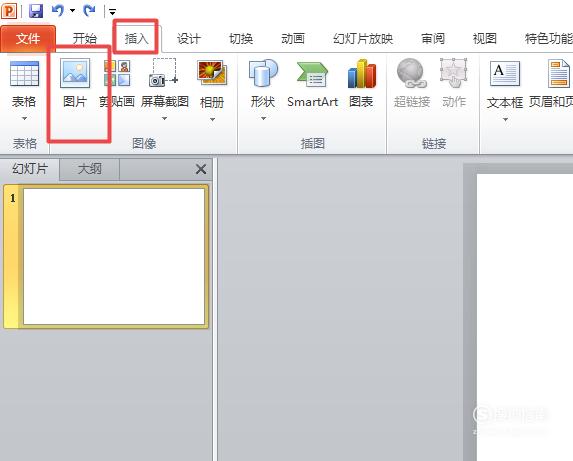The width and height of the screenshot is (573, 461).
Task: Switch to the 开始 ribbon tab
Action: click(84, 38)
